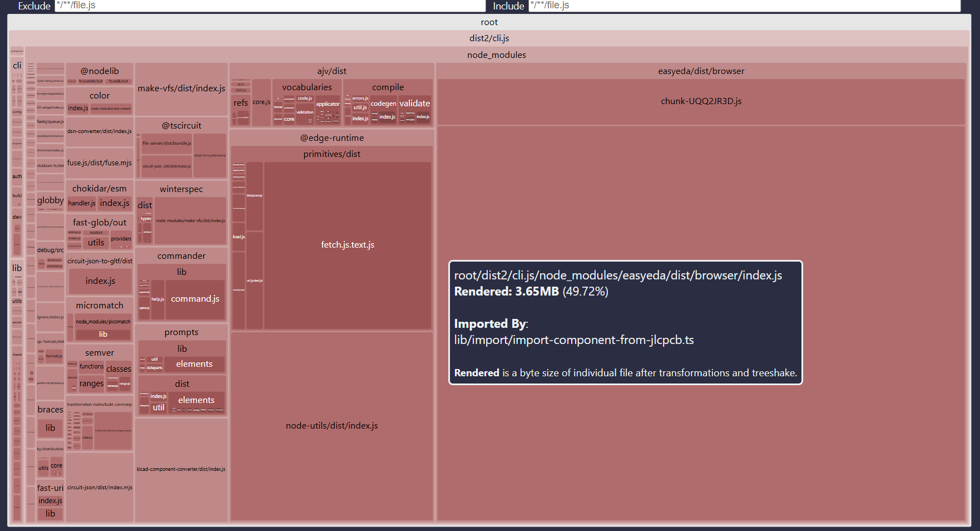Screen dimensions: 980x531
Task: Click elements block in prompts lib
Action: [x=194, y=364]
